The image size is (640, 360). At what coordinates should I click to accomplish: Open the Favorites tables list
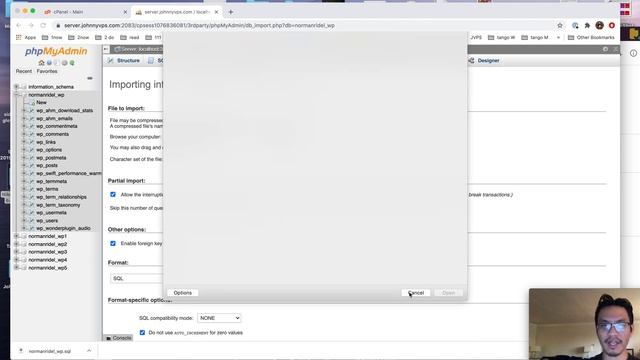click(x=47, y=71)
